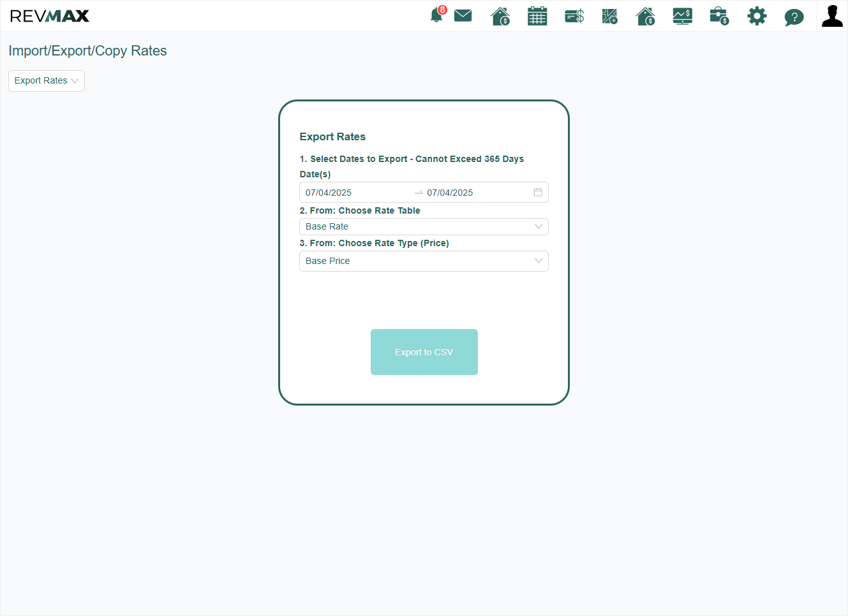Click the start date 07/04/2025 field
Screen dimensions: 848x616
(356, 193)
